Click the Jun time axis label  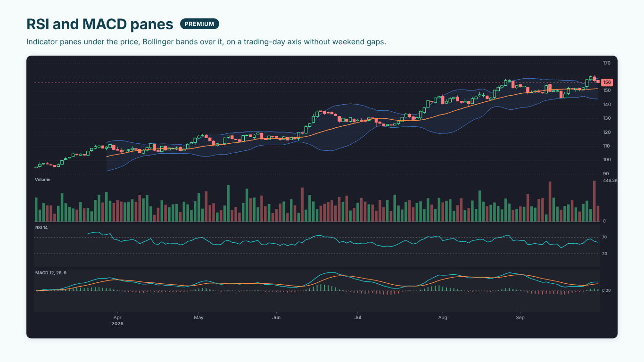[x=276, y=318]
